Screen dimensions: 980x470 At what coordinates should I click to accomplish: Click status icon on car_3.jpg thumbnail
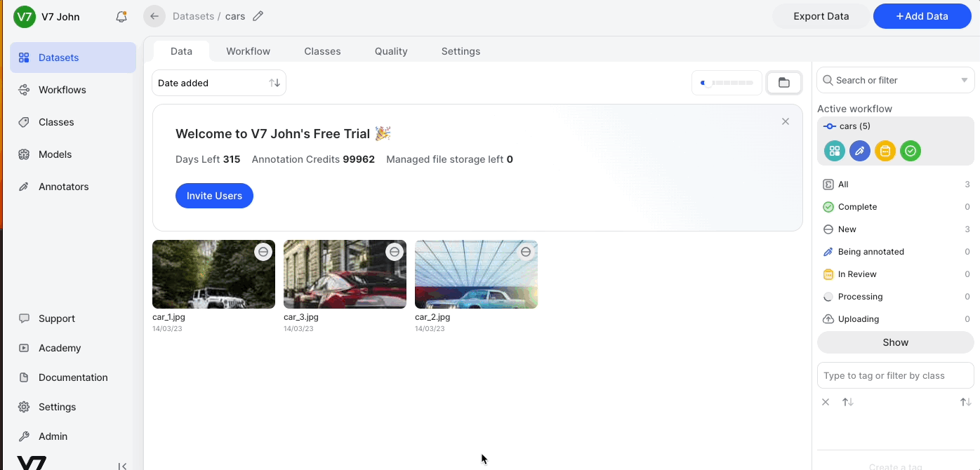pos(395,252)
